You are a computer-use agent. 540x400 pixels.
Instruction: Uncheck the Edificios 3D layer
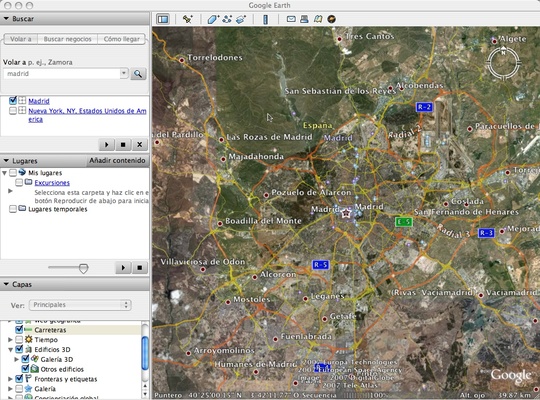coord(19,349)
